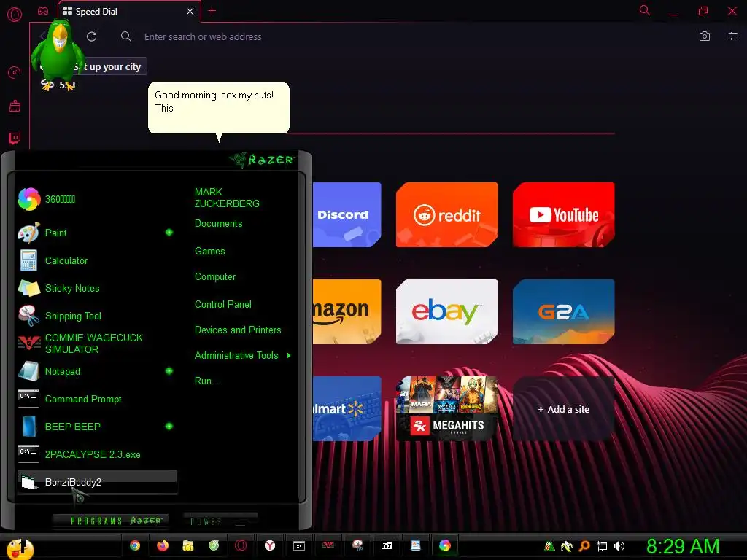The height and width of the screenshot is (560, 747).
Task: Open command prompt on taskbar
Action: click(298, 545)
